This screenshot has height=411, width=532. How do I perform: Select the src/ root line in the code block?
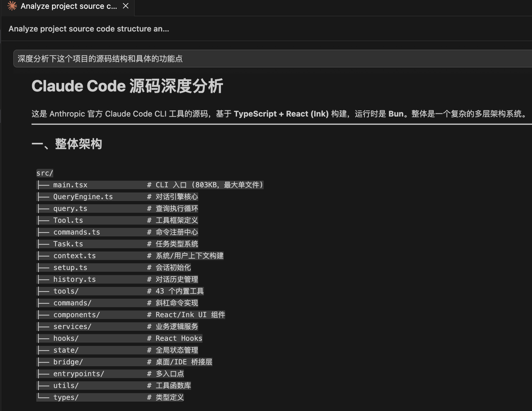[x=44, y=173]
